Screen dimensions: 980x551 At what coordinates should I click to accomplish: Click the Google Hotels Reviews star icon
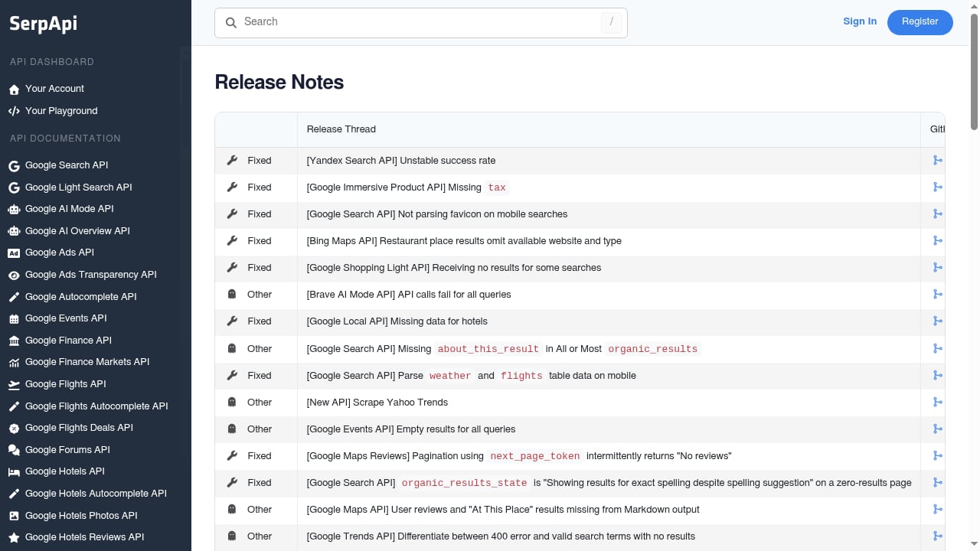(x=14, y=538)
